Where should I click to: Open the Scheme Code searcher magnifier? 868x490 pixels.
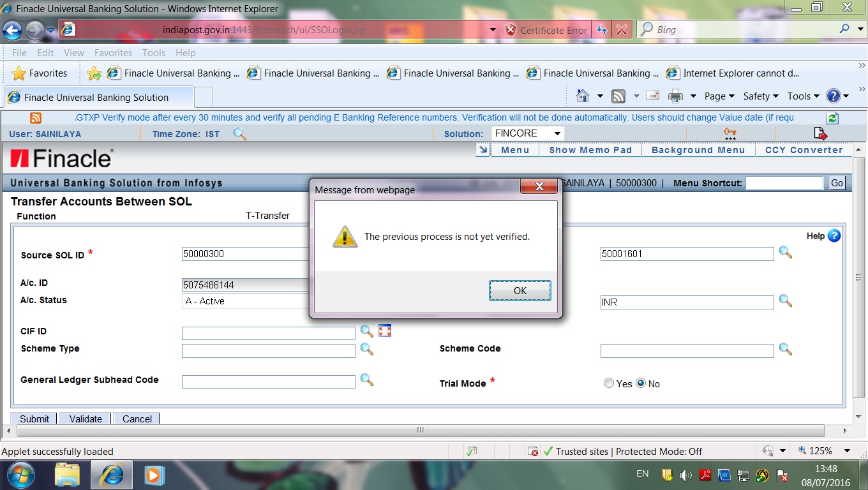[x=786, y=350]
